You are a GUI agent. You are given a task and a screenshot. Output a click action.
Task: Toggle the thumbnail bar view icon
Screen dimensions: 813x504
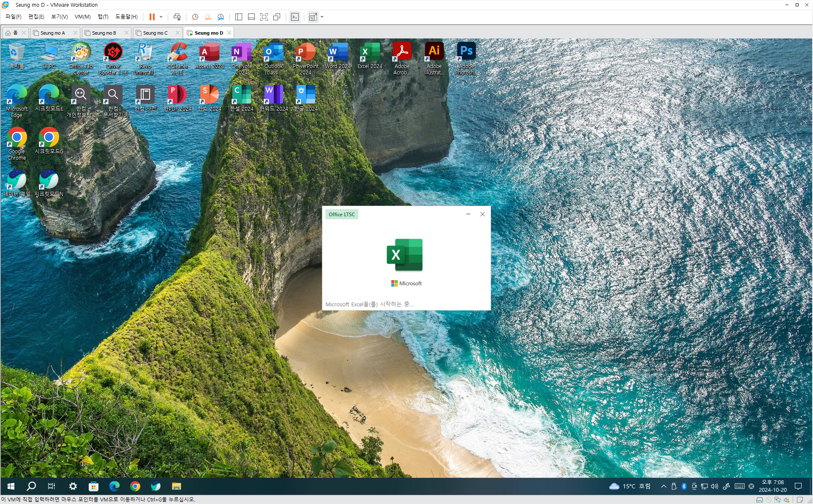[251, 17]
